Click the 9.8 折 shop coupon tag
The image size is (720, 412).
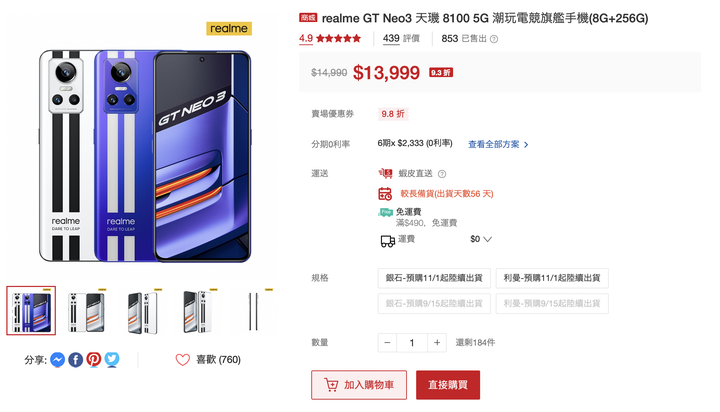tap(393, 114)
